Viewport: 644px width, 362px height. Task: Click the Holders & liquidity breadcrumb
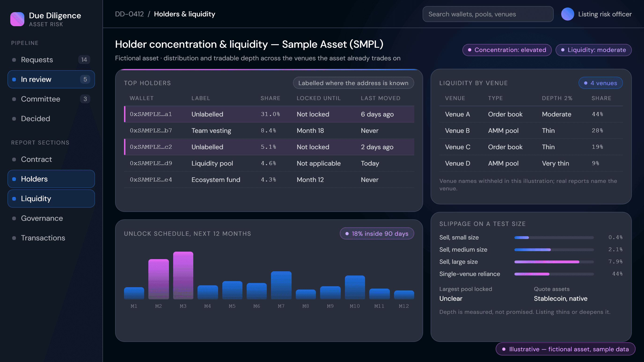tap(184, 14)
